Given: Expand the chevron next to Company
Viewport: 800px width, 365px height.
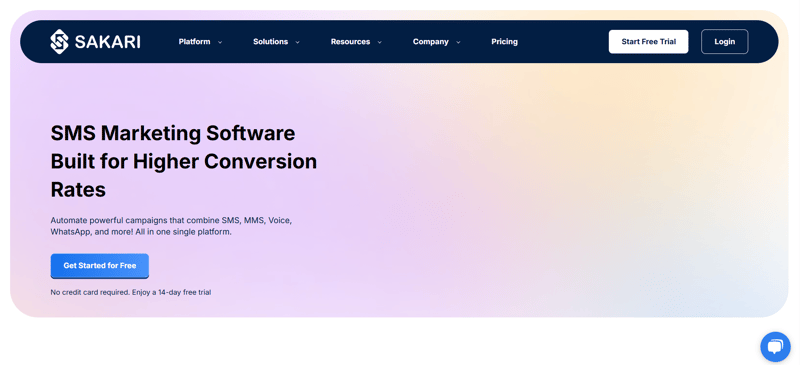Looking at the screenshot, I should [458, 42].
